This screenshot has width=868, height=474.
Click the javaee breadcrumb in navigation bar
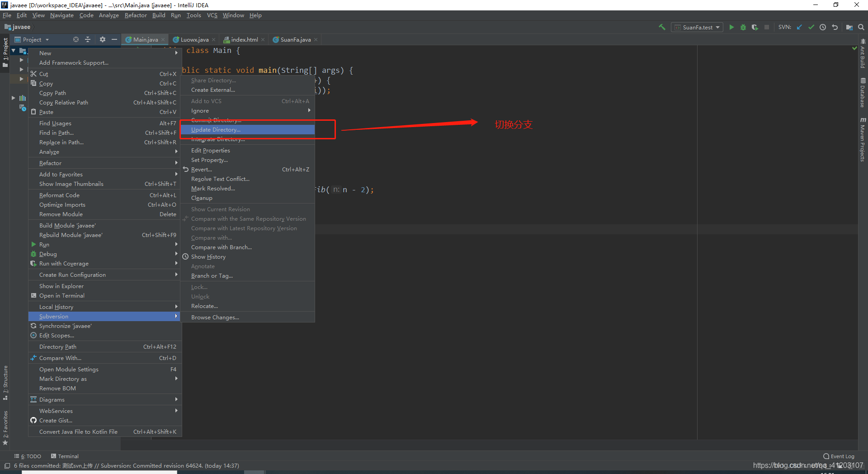click(18, 27)
